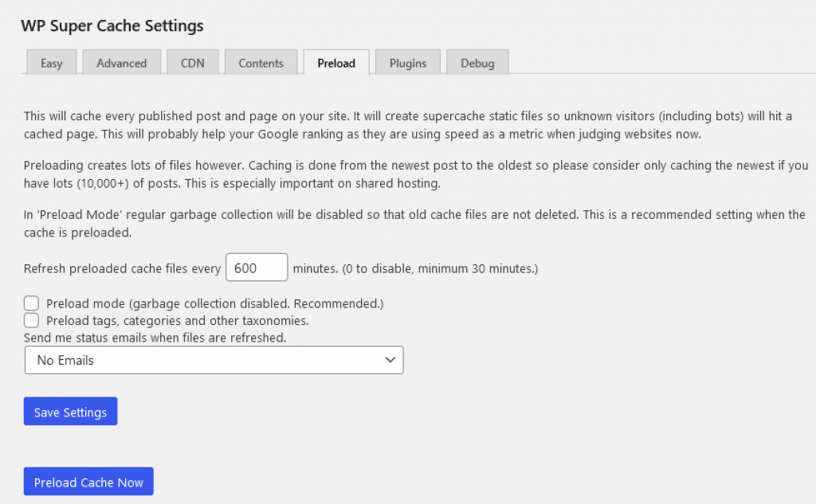
Task: Click the Save Settings button
Action: point(70,412)
